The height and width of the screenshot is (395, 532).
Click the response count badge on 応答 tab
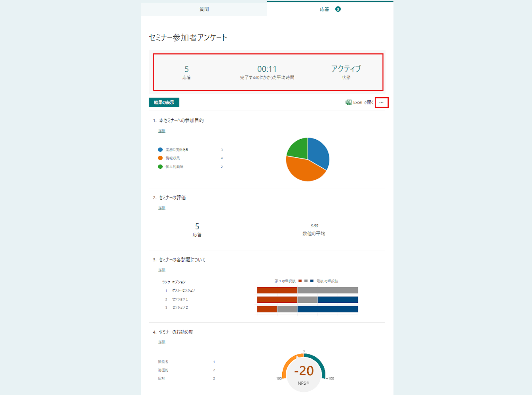point(338,9)
